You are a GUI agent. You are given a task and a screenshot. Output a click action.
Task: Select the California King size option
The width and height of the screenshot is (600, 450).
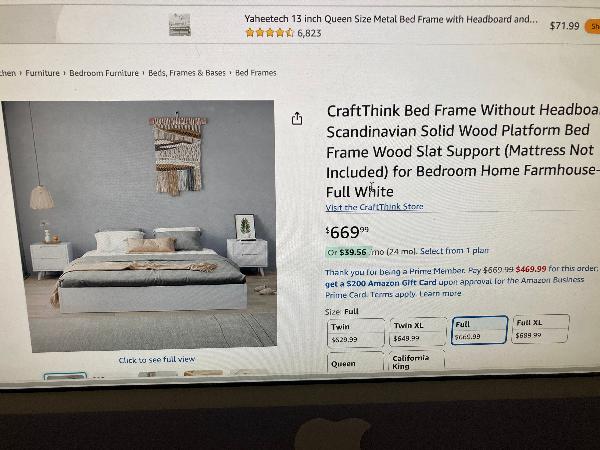[417, 361]
